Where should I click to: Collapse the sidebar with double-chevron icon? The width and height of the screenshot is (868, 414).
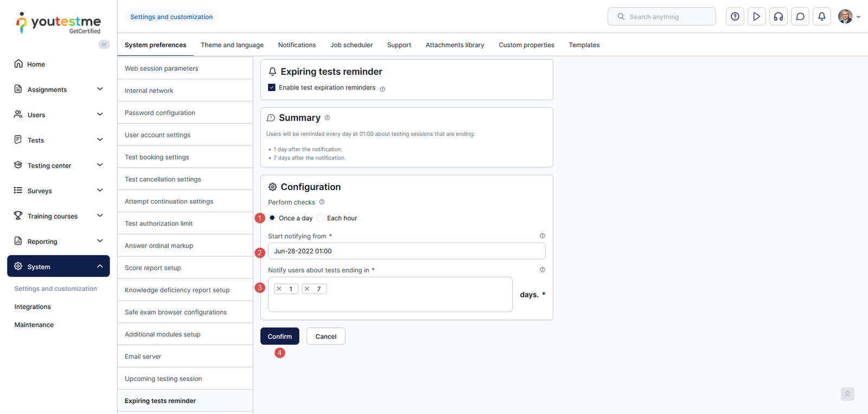[x=104, y=44]
